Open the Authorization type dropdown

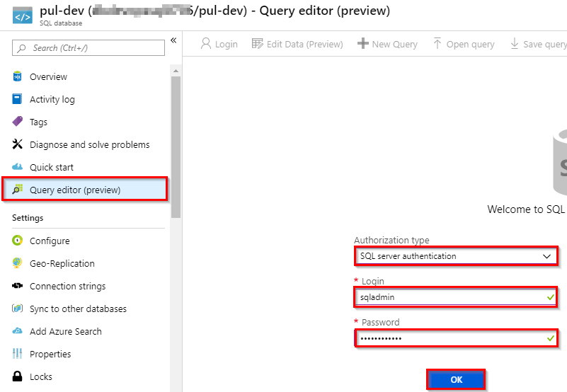click(456, 256)
